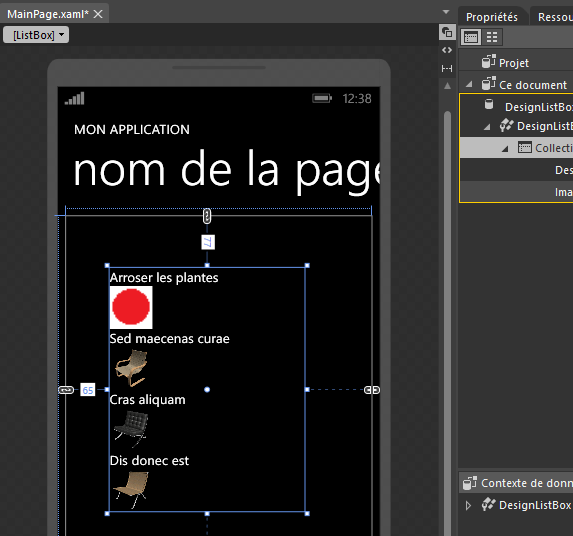Screen dimensions: 573x536
Task: Click the left margin value 65
Action: [x=88, y=390]
